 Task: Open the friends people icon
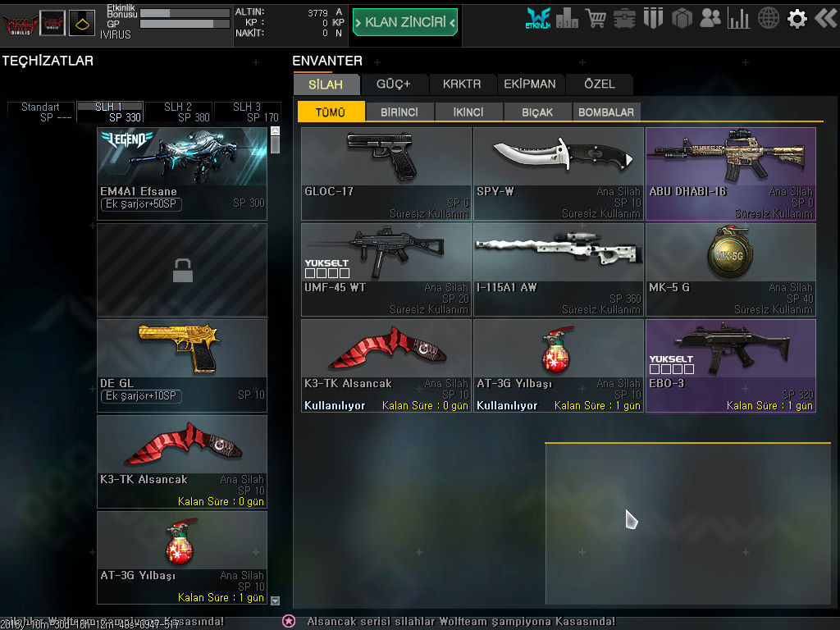point(710,18)
